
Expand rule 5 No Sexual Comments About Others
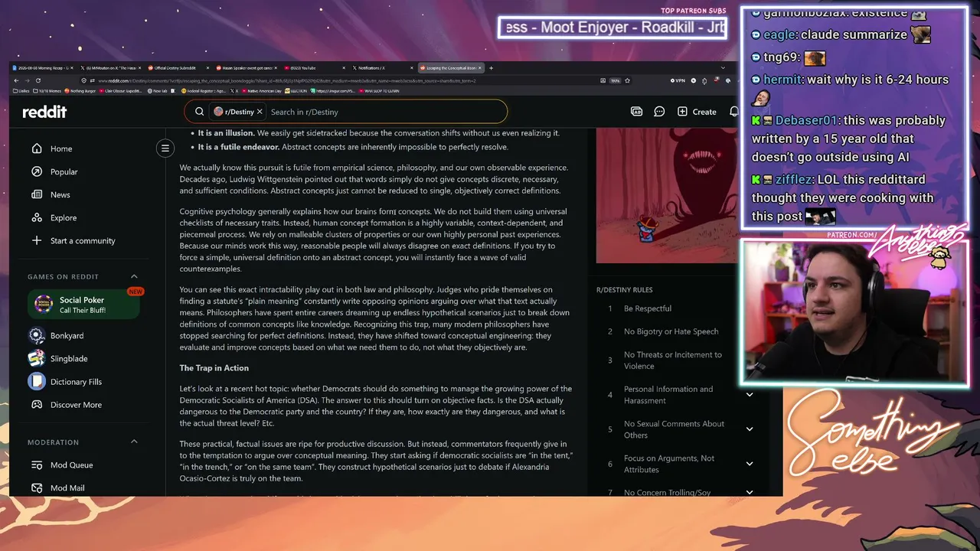click(750, 429)
